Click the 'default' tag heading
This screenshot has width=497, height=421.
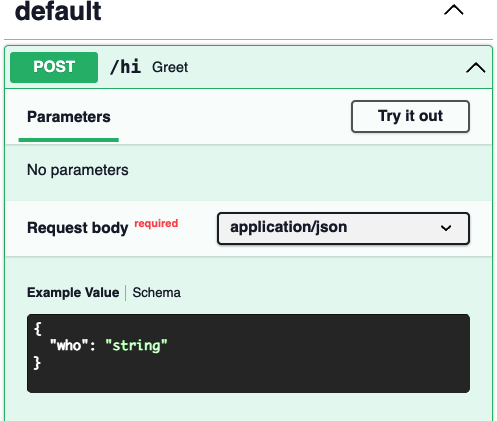[58, 11]
